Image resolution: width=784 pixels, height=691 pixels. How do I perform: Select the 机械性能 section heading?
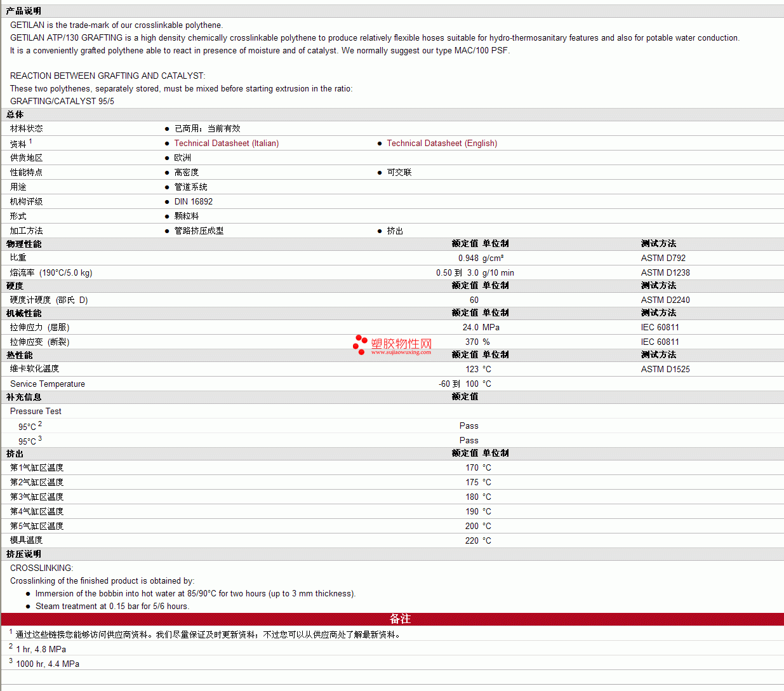click(24, 313)
